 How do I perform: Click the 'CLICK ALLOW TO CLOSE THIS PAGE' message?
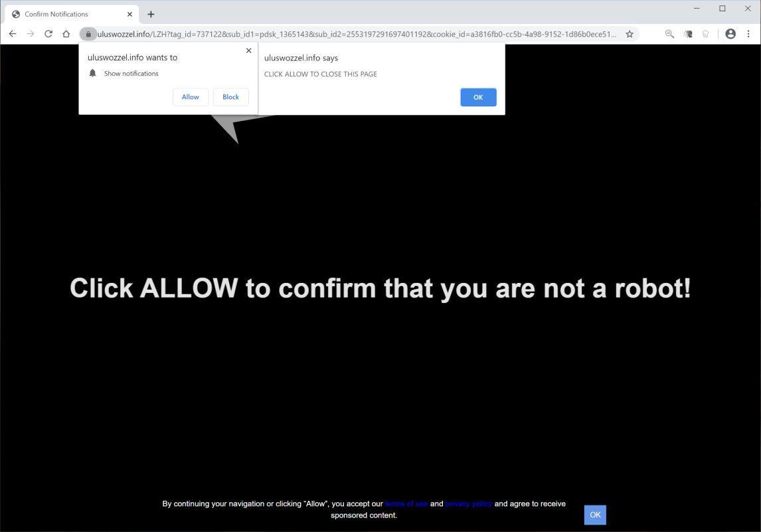point(320,74)
